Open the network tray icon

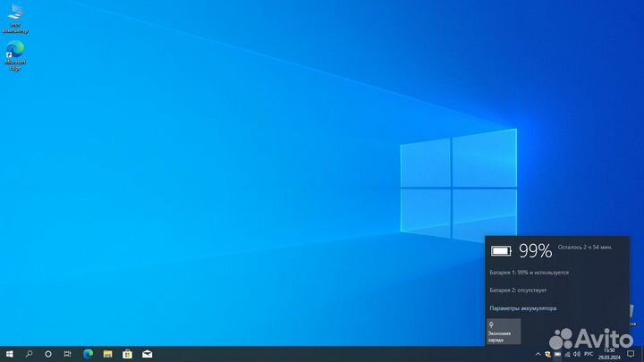coord(567,354)
